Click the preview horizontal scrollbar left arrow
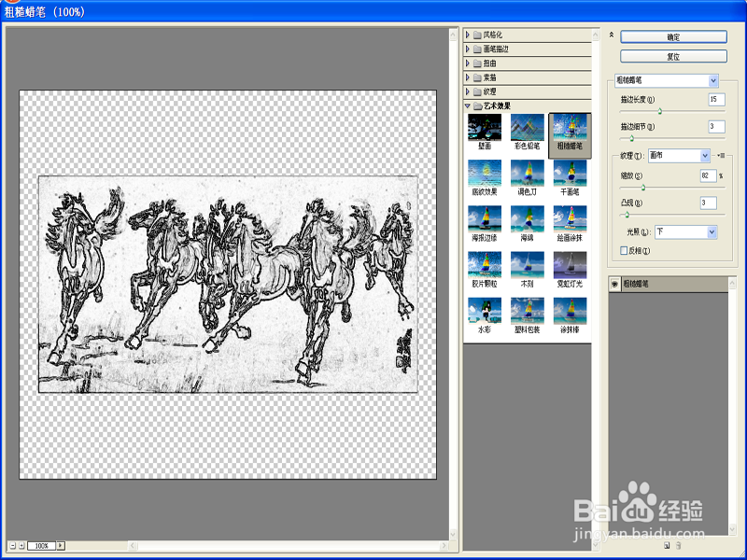 [133, 546]
